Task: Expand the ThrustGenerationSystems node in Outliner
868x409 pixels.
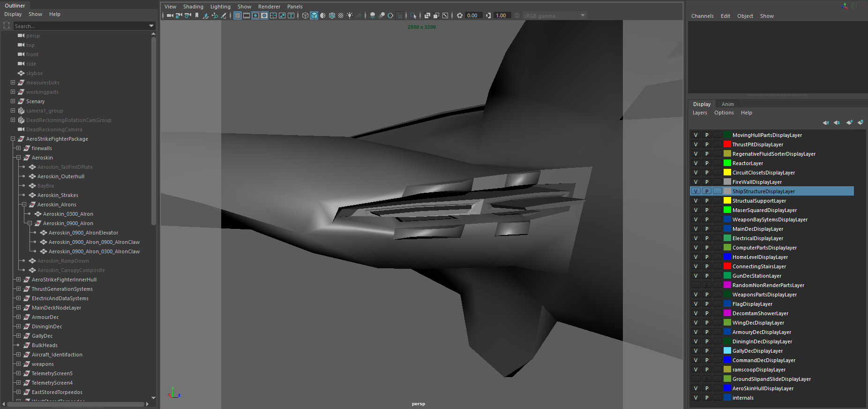Action: 18,289
